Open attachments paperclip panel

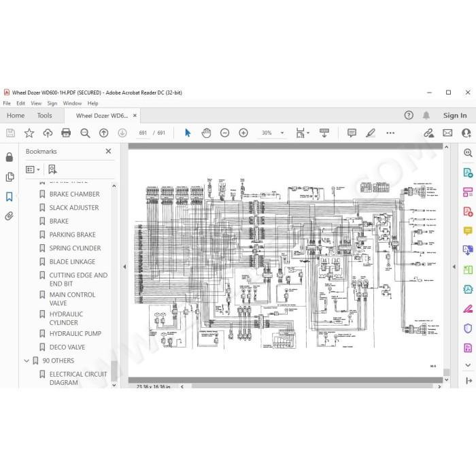pos(10,216)
